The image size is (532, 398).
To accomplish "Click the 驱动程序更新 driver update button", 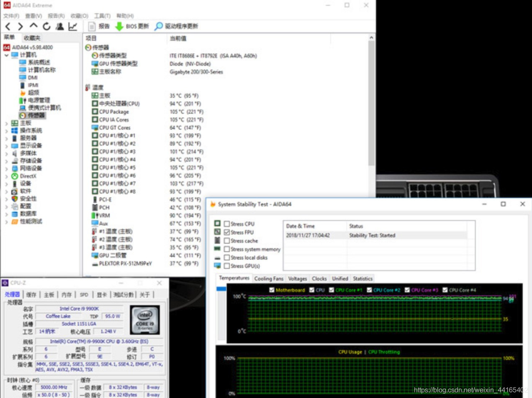I will [176, 26].
